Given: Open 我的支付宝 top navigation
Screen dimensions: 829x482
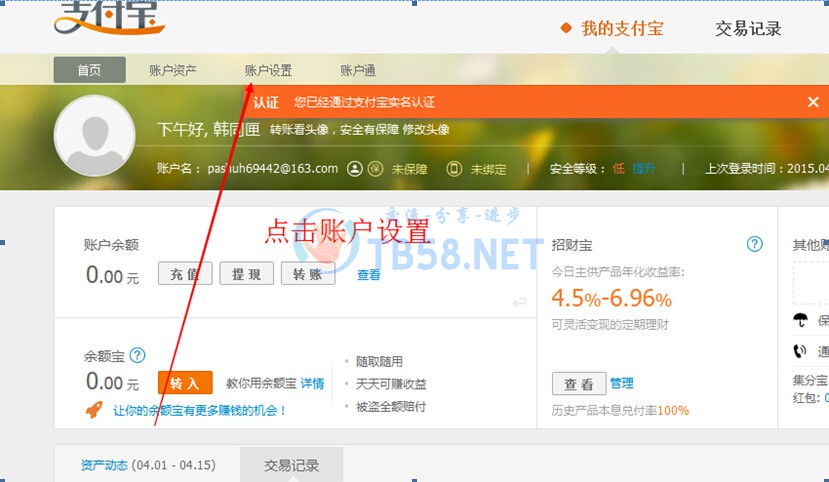Looking at the screenshot, I should pyautogui.click(x=622, y=29).
